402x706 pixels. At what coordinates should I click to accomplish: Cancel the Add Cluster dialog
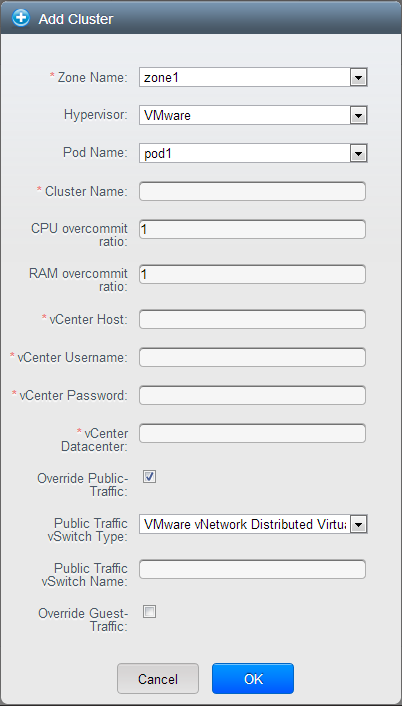158,678
